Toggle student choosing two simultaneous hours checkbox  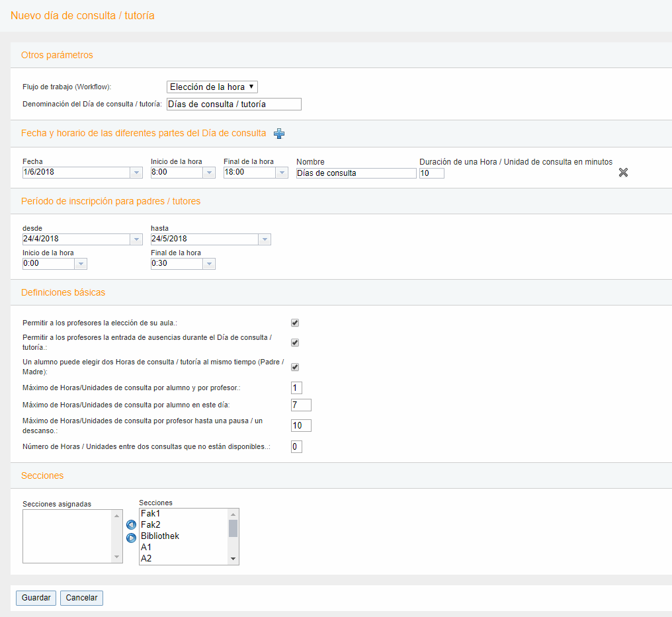[295, 367]
